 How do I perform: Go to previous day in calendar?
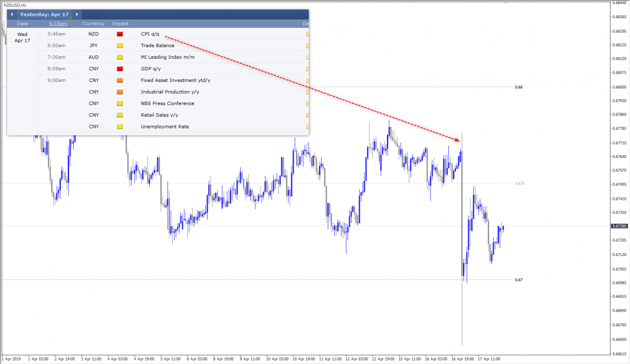[12, 14]
